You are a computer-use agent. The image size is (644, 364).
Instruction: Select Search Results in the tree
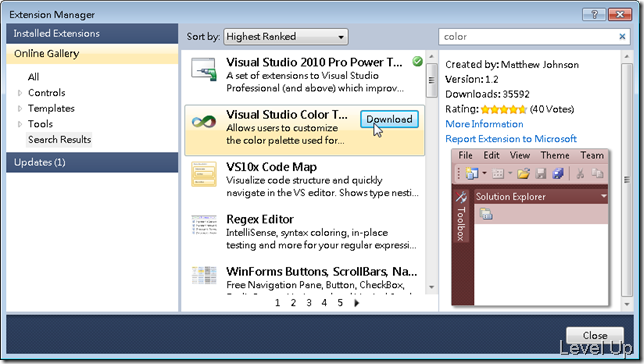point(59,140)
